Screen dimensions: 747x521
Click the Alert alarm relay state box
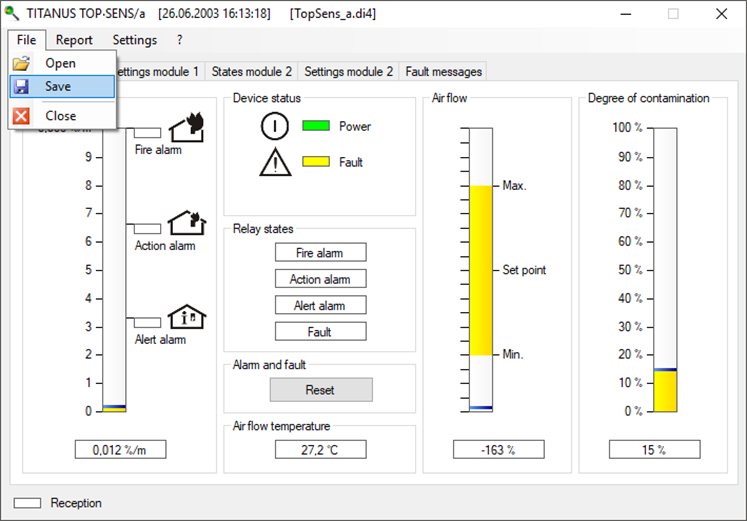(321, 305)
